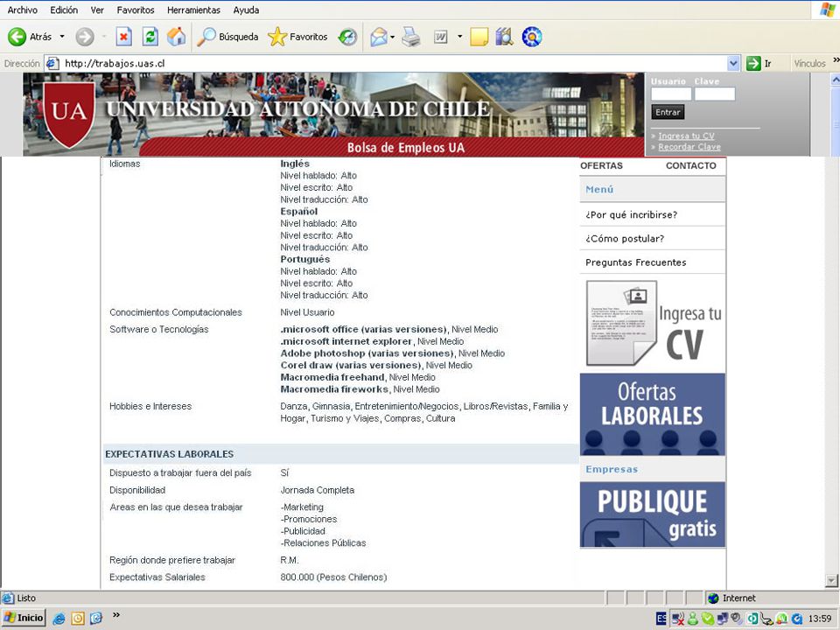Open the Herramientas menu
Screen dimensions: 840x630
pos(193,10)
